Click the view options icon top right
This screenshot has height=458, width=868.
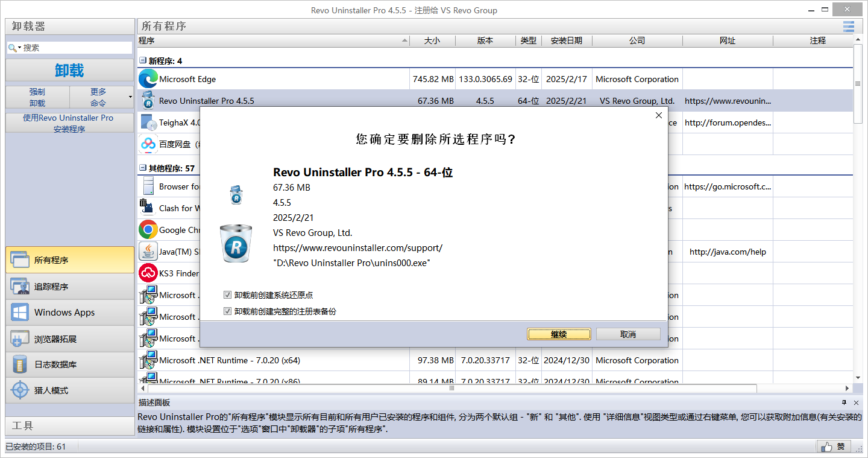point(849,27)
